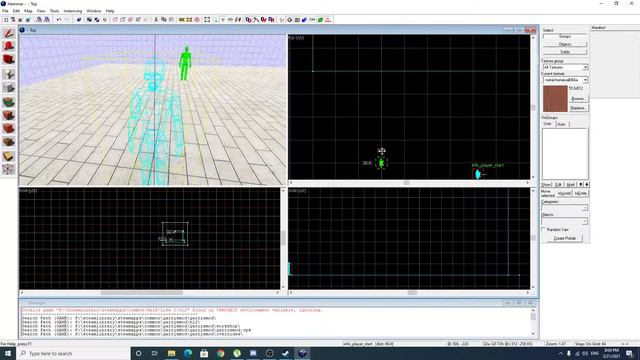Image resolution: width=640 pixels, height=360 pixels.
Task: Click the Solids select button
Action: 565,52
